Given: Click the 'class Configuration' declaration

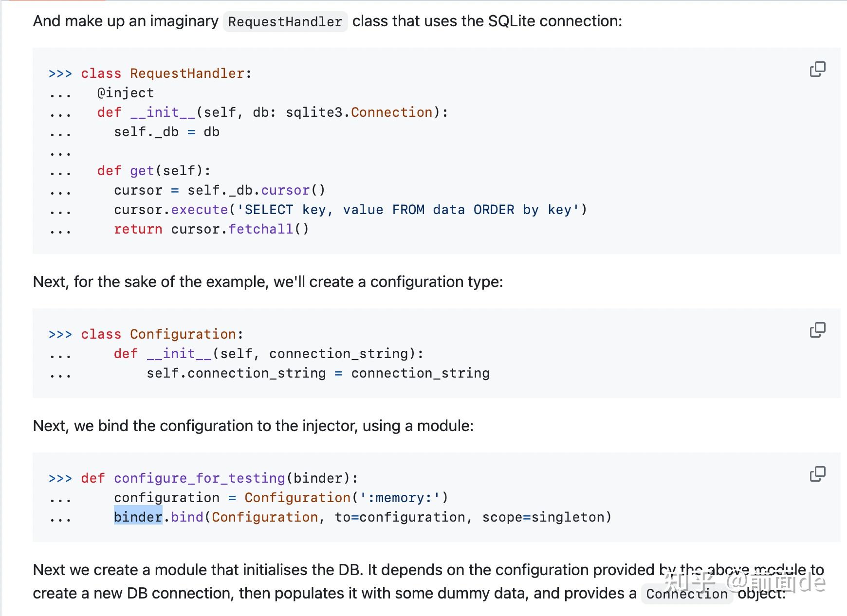Looking at the screenshot, I should pyautogui.click(x=162, y=334).
